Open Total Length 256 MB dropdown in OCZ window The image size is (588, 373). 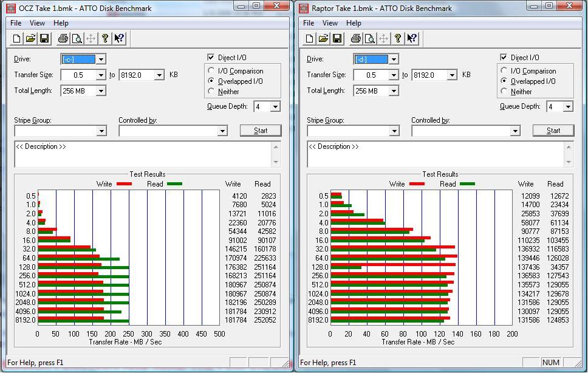coord(101,91)
